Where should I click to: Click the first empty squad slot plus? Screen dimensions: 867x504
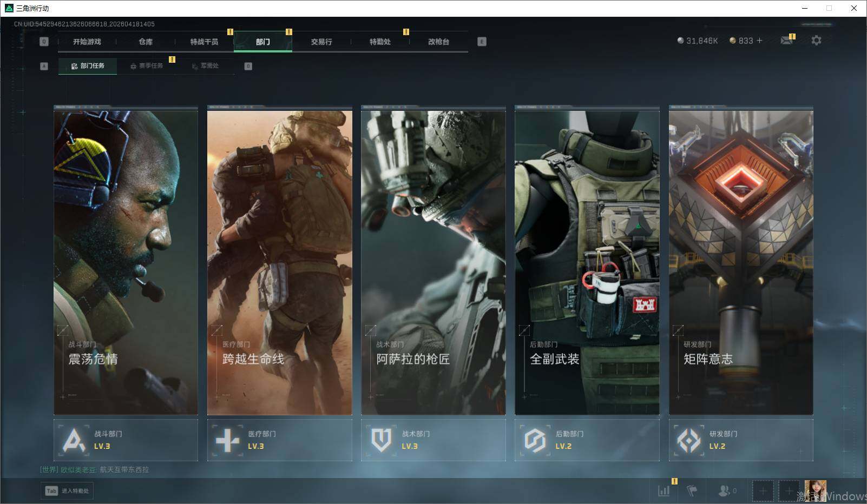pos(763,491)
